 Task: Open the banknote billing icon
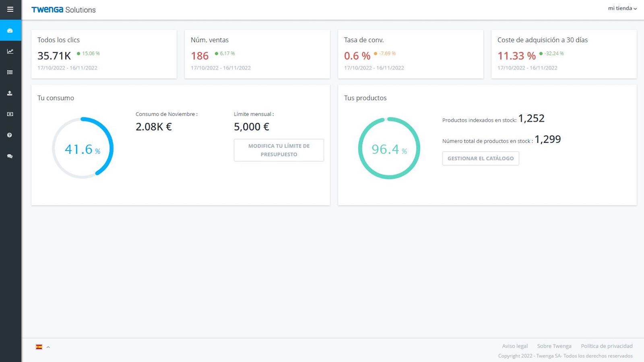point(10,114)
